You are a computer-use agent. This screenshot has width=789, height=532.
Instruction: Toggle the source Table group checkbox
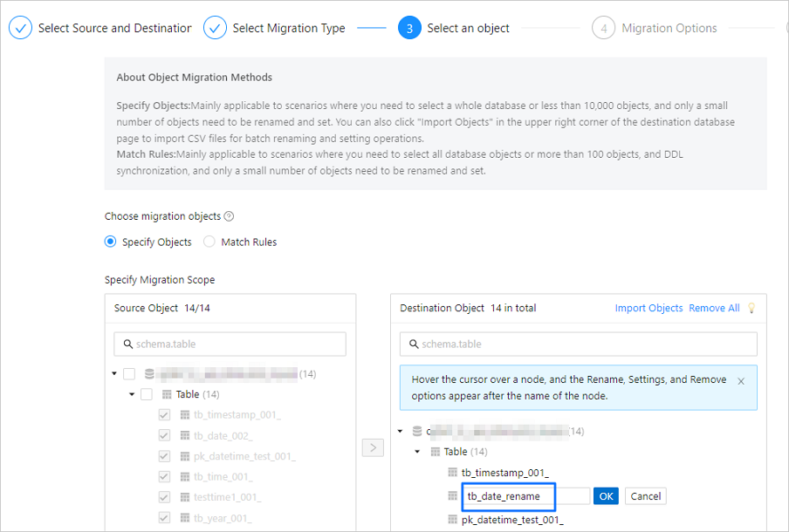point(147,394)
